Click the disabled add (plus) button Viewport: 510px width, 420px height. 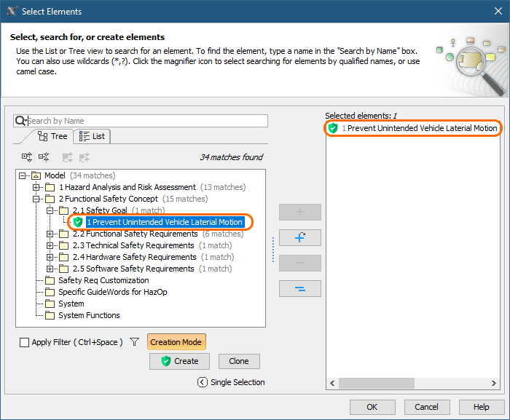300,213
